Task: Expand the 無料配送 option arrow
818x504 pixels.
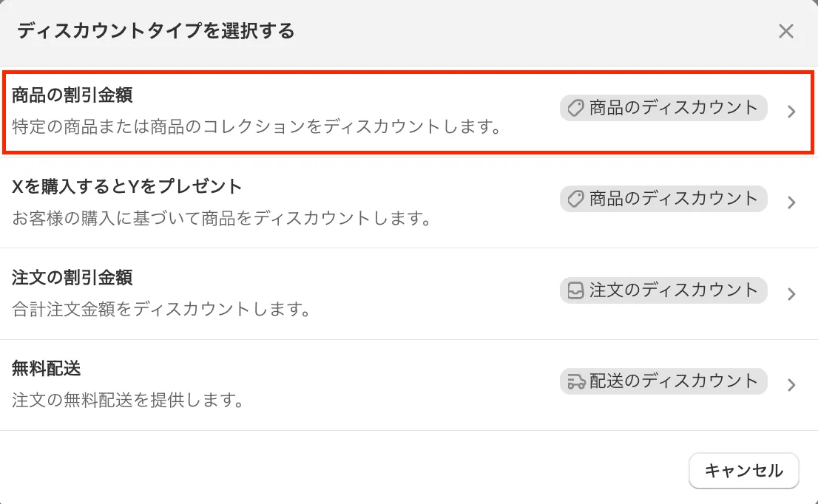Action: click(791, 385)
